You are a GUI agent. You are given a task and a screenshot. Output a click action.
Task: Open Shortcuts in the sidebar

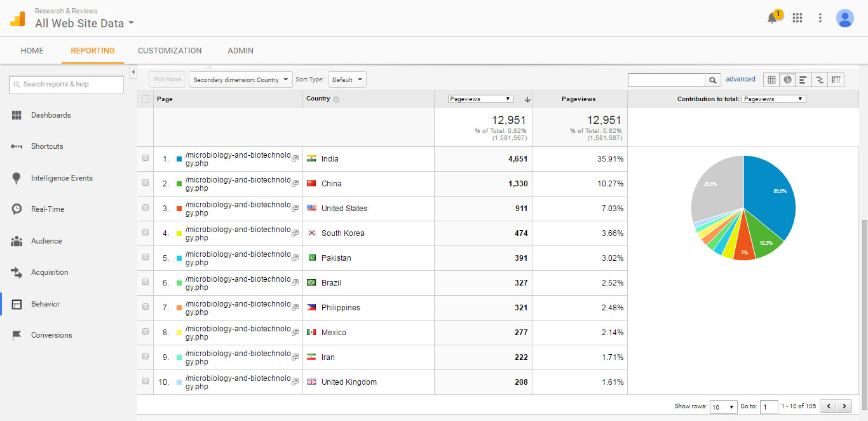pos(47,146)
